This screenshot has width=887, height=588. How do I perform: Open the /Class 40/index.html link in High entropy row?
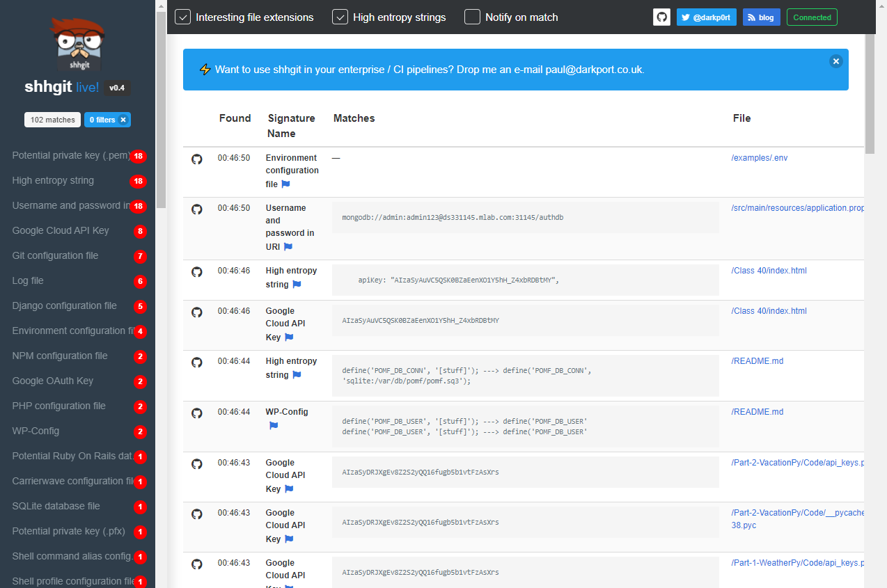[769, 271]
